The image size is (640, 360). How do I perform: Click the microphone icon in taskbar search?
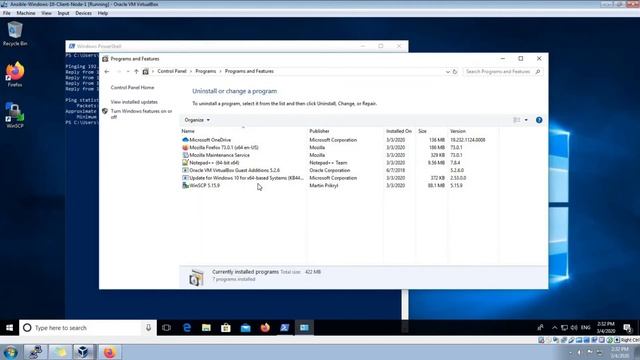coord(149,328)
